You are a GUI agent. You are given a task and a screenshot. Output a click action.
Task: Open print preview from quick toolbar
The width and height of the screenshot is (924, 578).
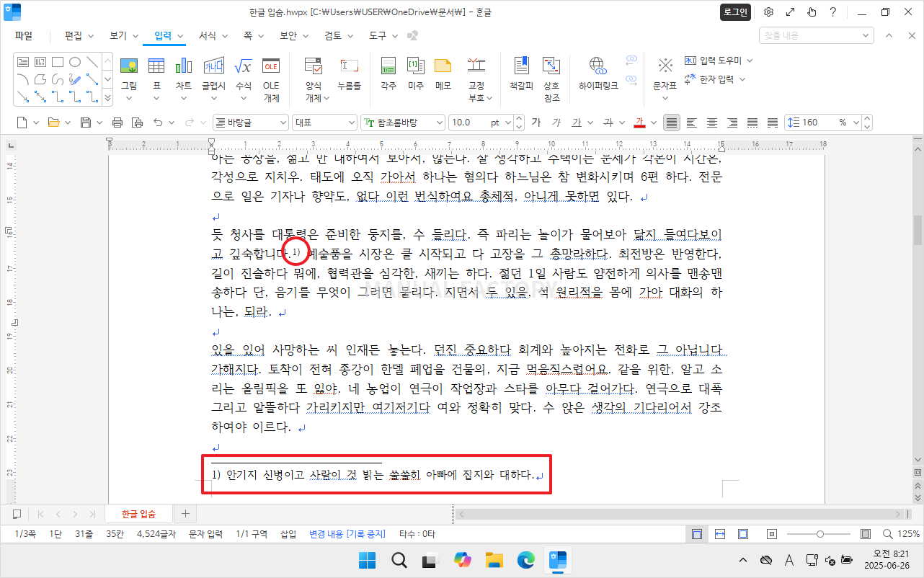[136, 123]
